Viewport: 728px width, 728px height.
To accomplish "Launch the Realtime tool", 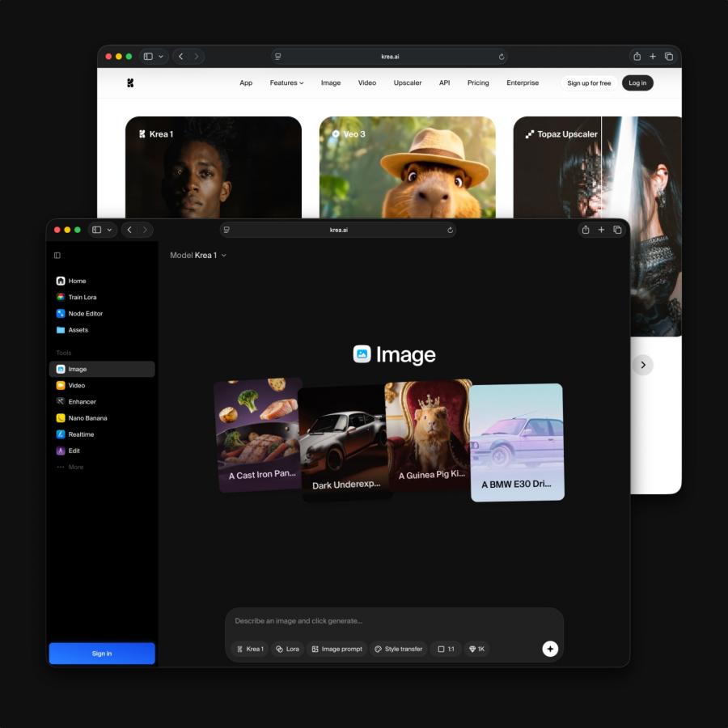I will [81, 434].
